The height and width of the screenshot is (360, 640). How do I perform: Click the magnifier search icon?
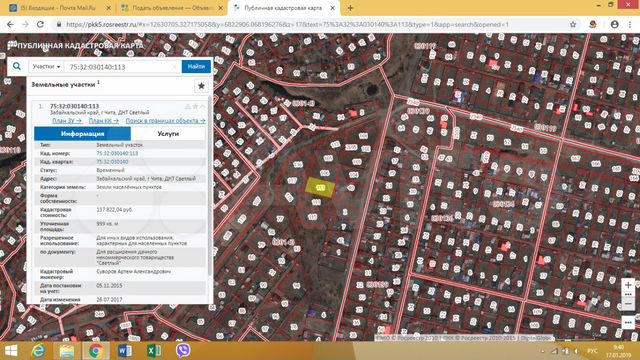coord(17,66)
